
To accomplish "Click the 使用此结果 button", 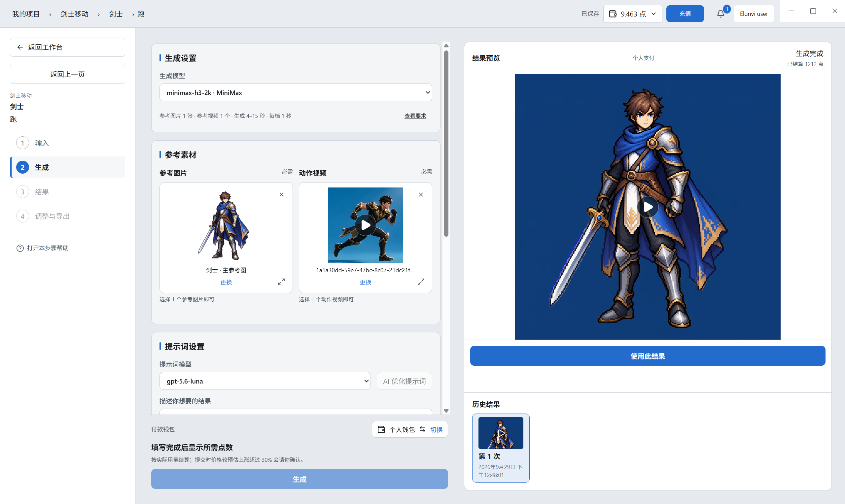I will click(648, 356).
